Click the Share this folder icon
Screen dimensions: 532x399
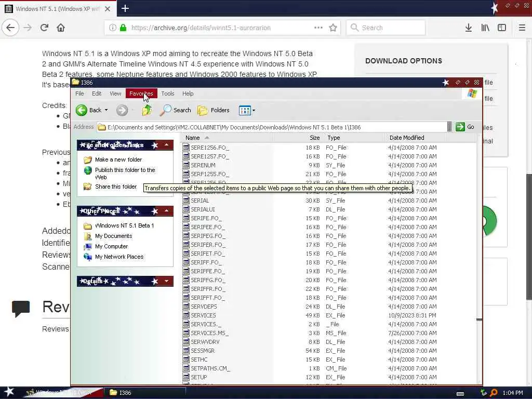(x=87, y=187)
